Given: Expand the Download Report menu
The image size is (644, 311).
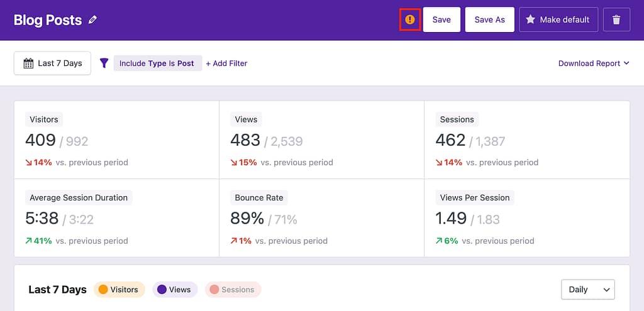Looking at the screenshot, I should click(x=594, y=63).
